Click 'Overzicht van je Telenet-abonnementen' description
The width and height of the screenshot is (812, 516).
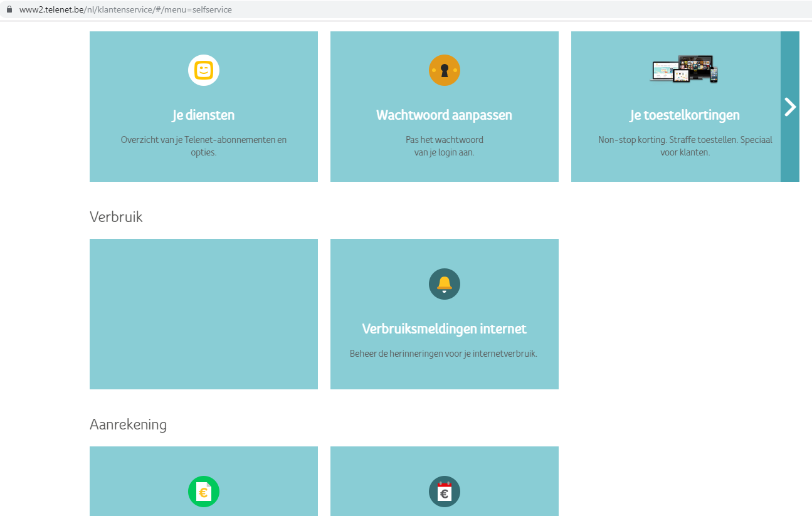point(204,140)
